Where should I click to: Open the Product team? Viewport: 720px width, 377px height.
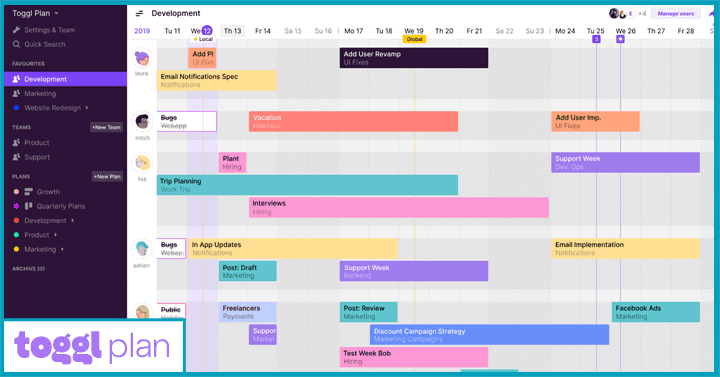click(37, 142)
